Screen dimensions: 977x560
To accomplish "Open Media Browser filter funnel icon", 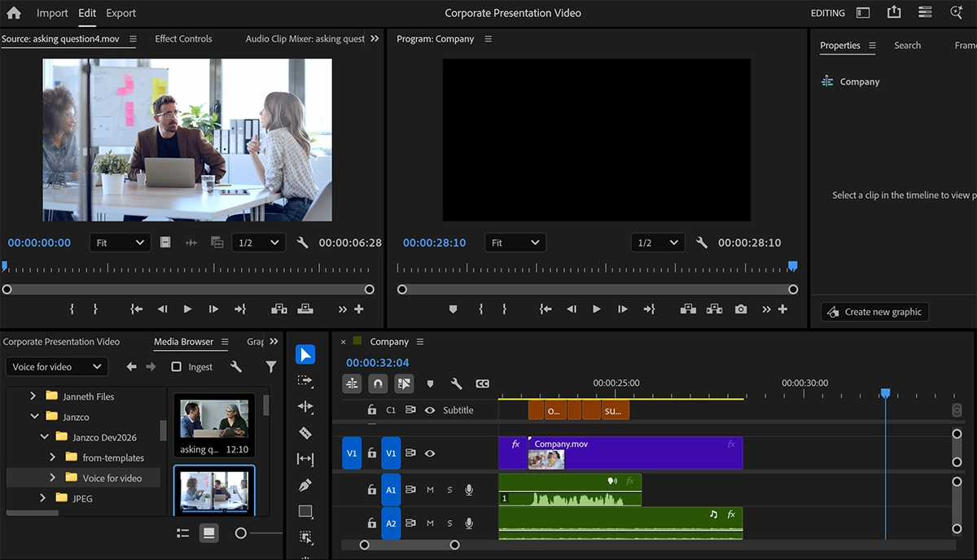I will (271, 367).
